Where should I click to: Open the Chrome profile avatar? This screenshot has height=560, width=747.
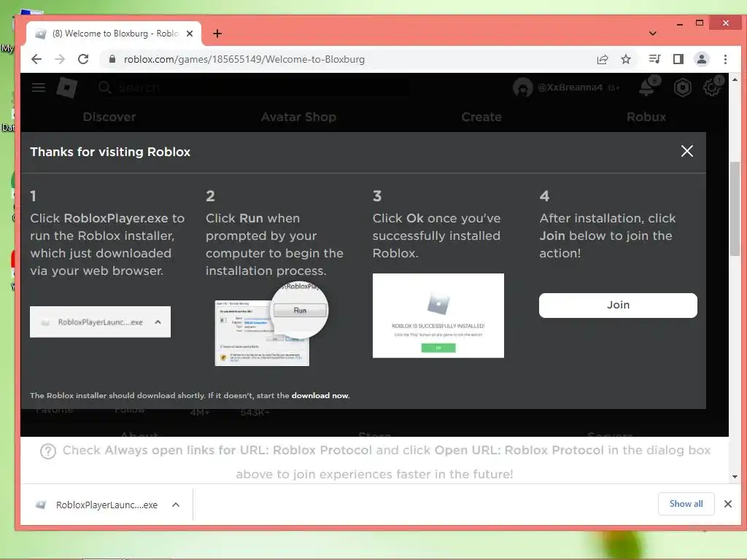pyautogui.click(x=702, y=59)
